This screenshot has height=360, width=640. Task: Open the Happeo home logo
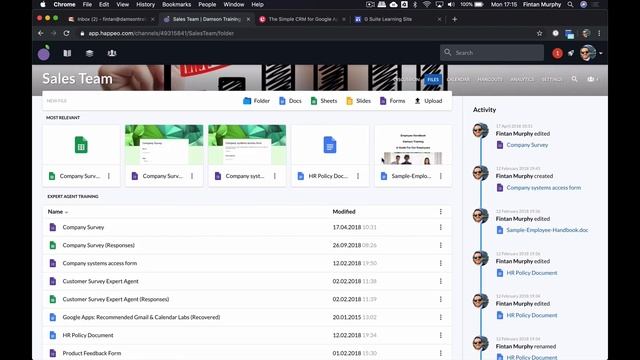pos(44,53)
